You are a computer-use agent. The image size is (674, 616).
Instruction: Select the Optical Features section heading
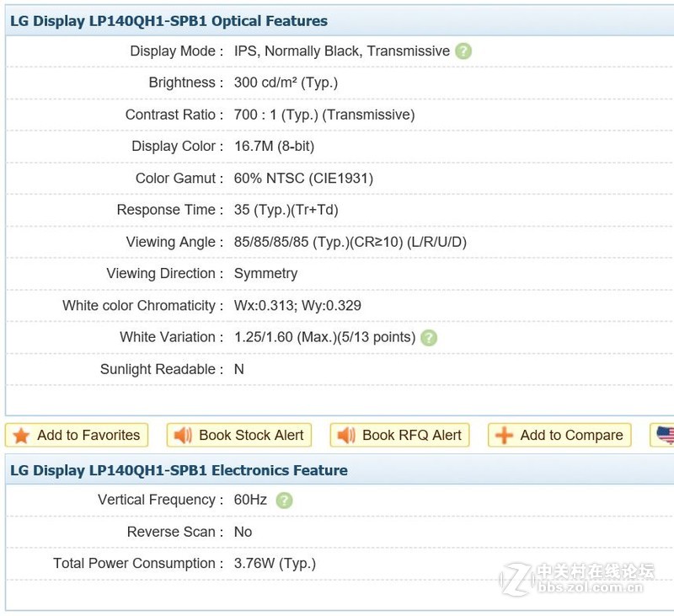pos(168,21)
